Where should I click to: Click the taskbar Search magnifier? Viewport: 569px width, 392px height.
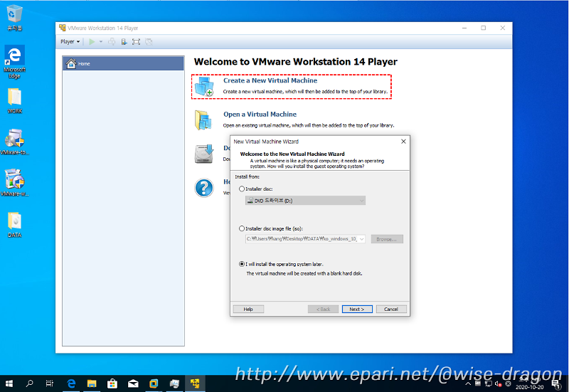(x=29, y=383)
